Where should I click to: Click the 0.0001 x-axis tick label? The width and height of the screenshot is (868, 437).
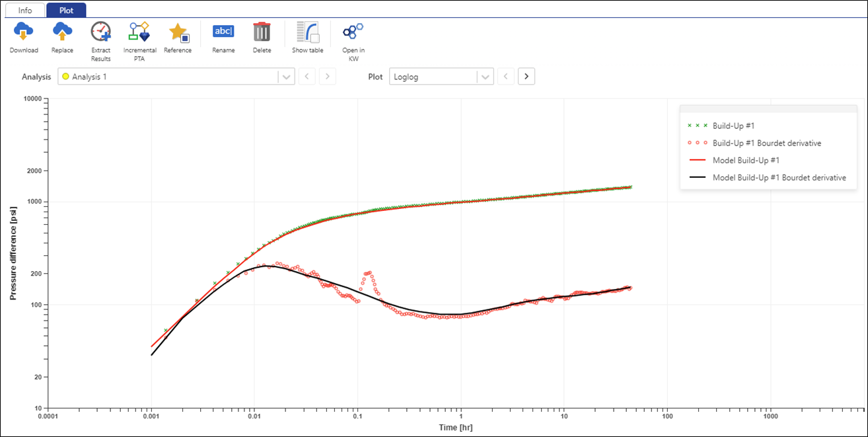click(x=48, y=417)
